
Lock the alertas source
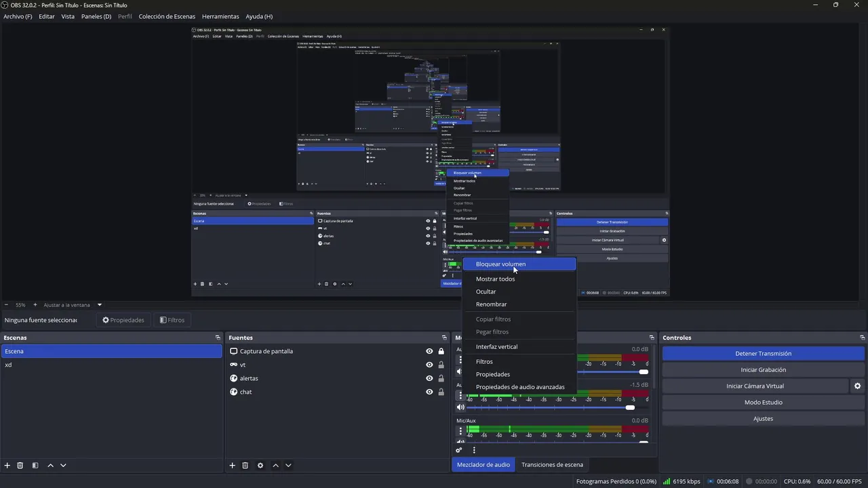click(x=441, y=378)
